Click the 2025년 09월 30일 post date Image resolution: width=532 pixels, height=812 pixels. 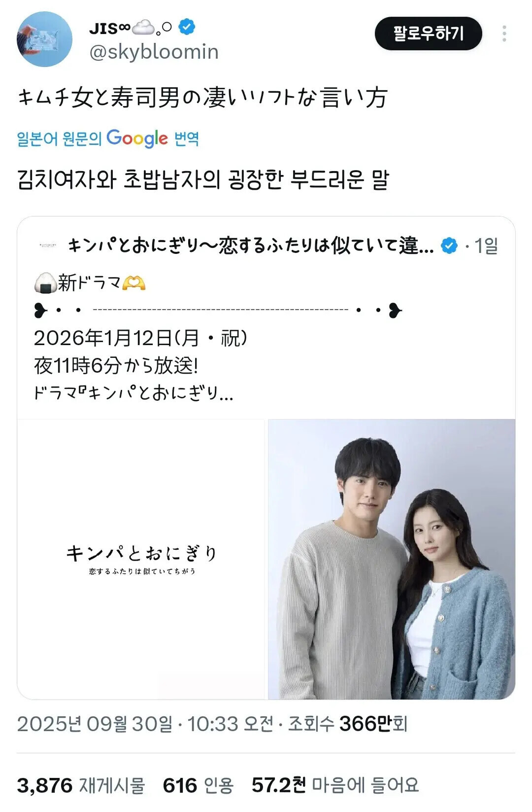pyautogui.click(x=95, y=724)
